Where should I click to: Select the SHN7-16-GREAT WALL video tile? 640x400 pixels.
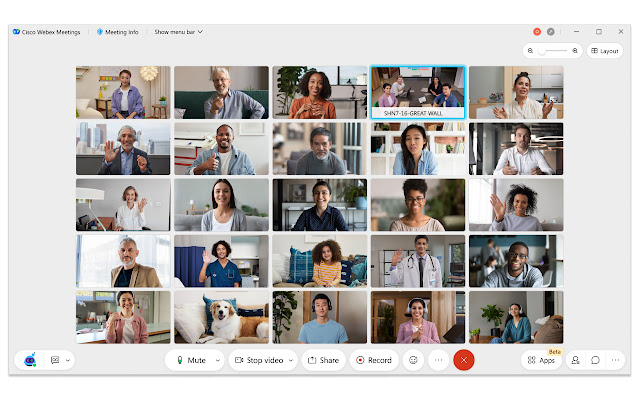click(x=418, y=92)
